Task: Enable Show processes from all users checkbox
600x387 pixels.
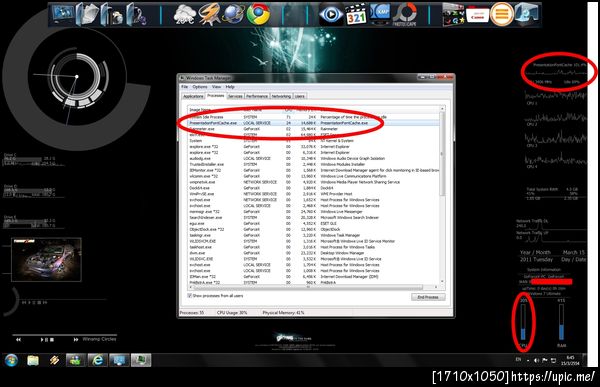Action: (x=189, y=296)
